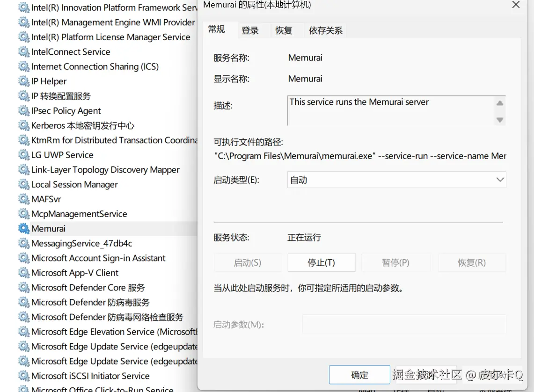Select the IP Helper service name
The width and height of the screenshot is (534, 392).
(x=49, y=81)
